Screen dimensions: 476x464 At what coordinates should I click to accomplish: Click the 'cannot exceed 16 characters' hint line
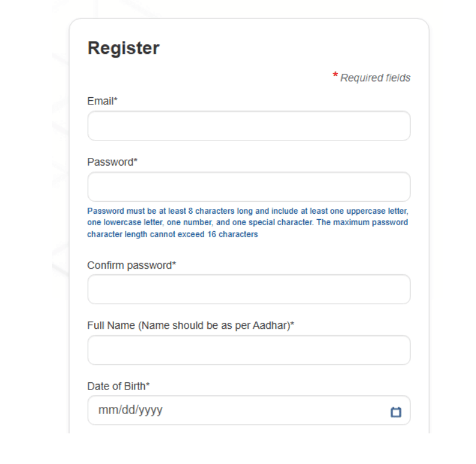172,234
